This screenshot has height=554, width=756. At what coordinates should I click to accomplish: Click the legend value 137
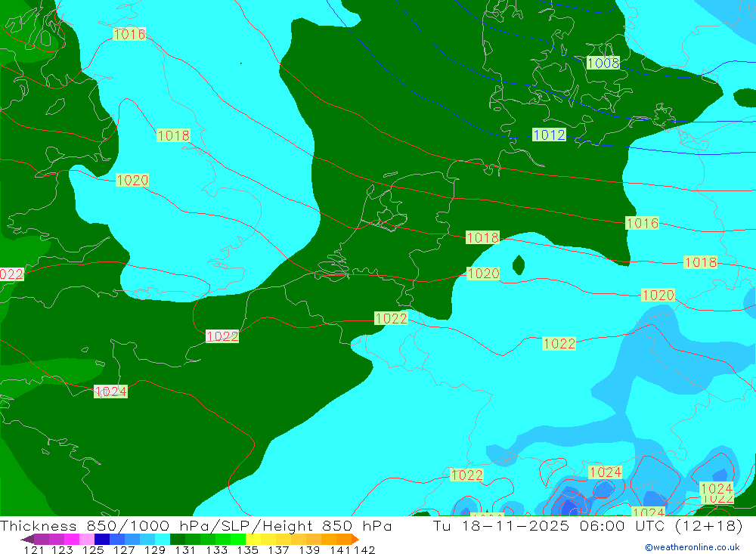coord(278,549)
